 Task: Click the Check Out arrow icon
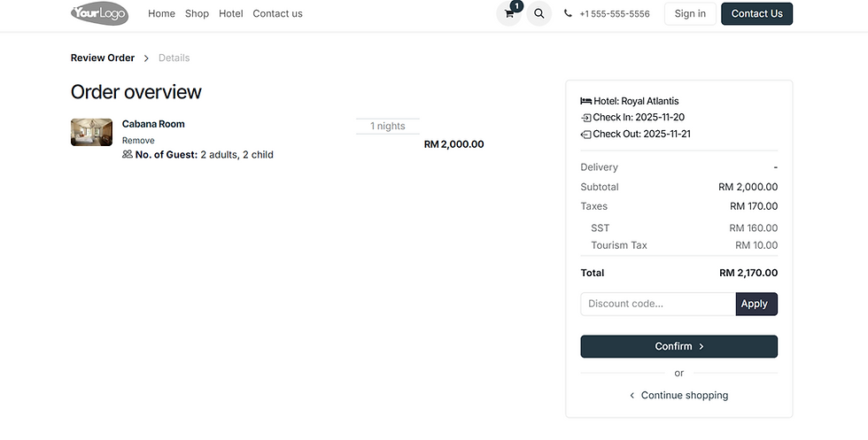[585, 135]
